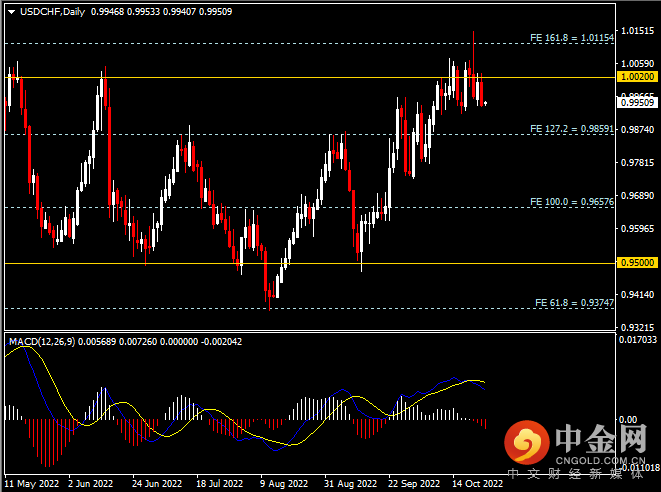Click the 0.96890 price axis value
Screen dimensions: 661x492
coord(638,196)
